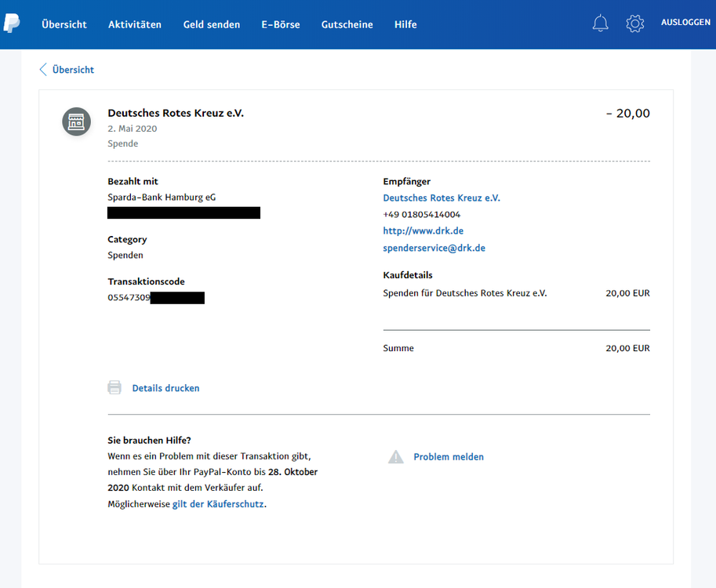Click the back chevron arrow
Viewport: 716px width, 588px height.
(x=43, y=70)
